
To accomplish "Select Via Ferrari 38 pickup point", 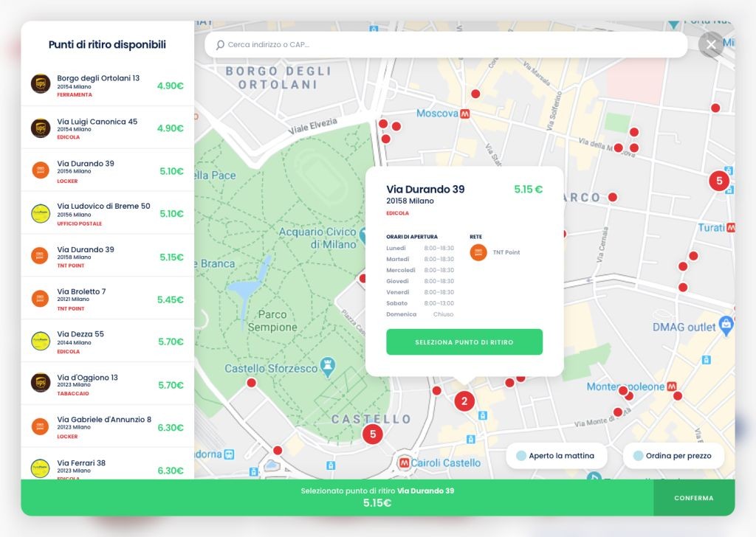I will pyautogui.click(x=108, y=464).
